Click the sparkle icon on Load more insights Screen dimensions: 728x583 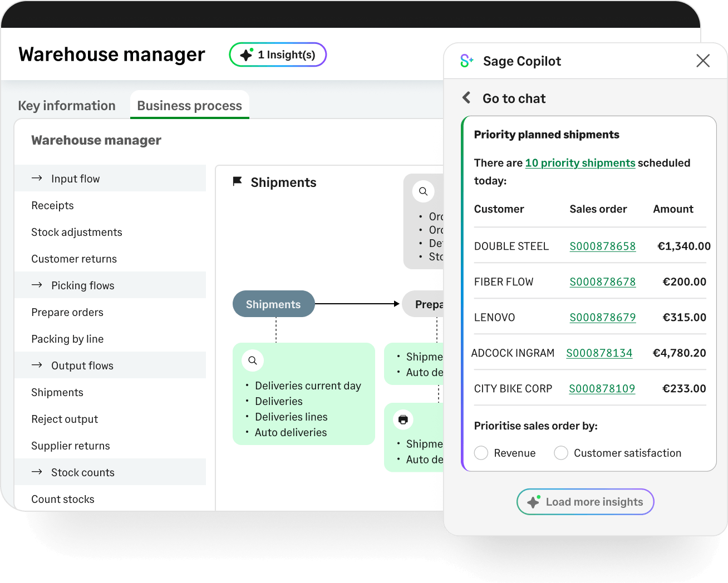coord(534,502)
